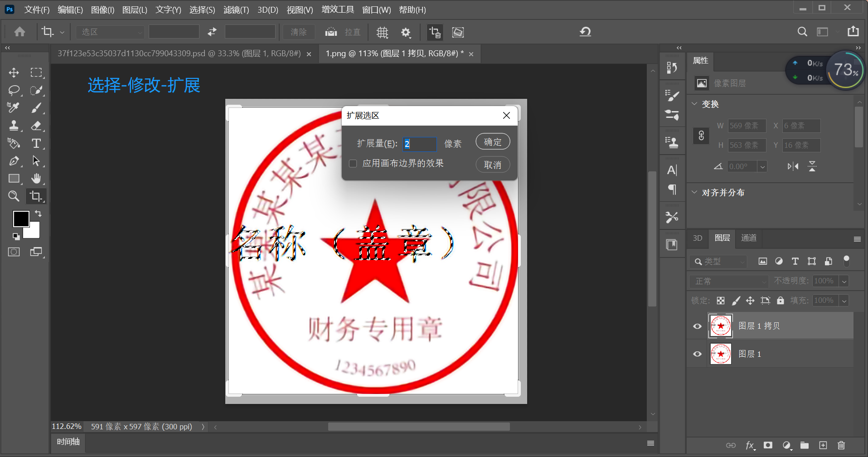Select the Clone Stamp tool
Screen dimensions: 868x457
(x=14, y=126)
